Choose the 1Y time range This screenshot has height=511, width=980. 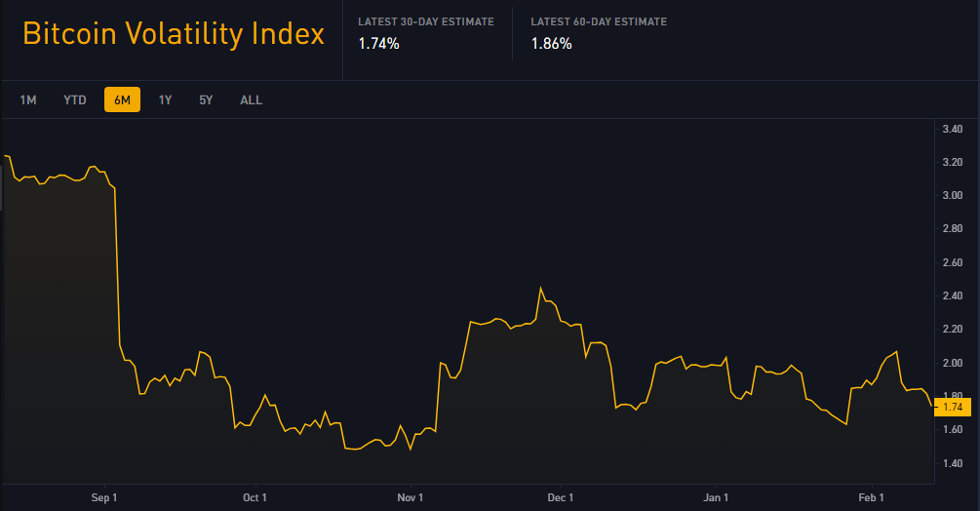(x=165, y=99)
